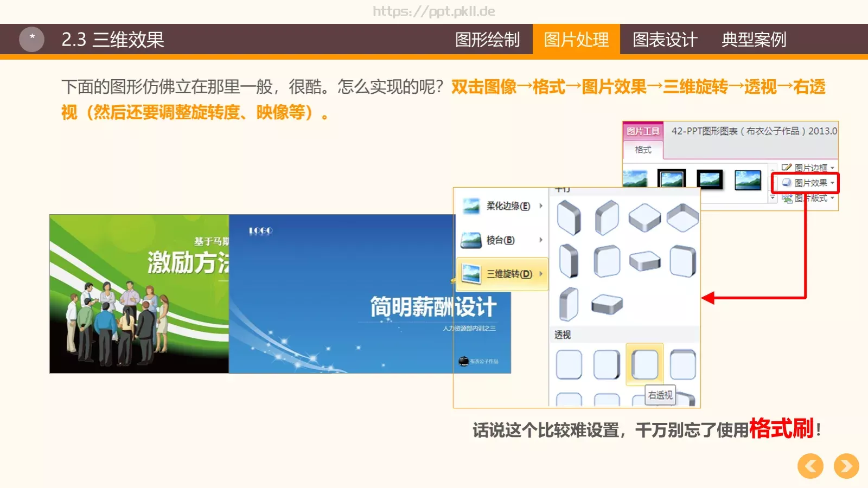
Task: Select the 图片工具 contextual ribbon tab
Action: coord(643,131)
